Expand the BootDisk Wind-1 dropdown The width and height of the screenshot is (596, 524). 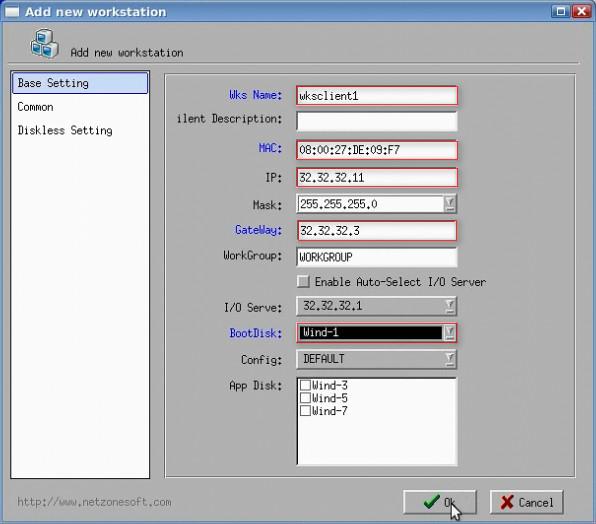(x=450, y=332)
